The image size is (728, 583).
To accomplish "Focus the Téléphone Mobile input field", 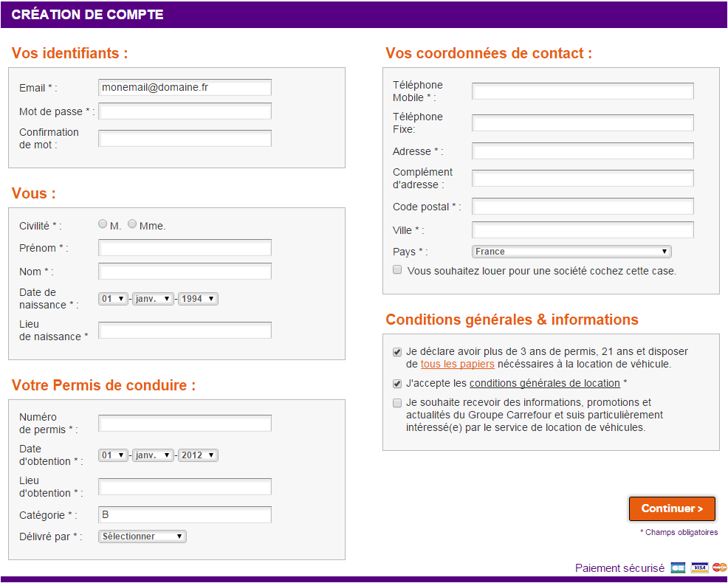I will [x=583, y=91].
